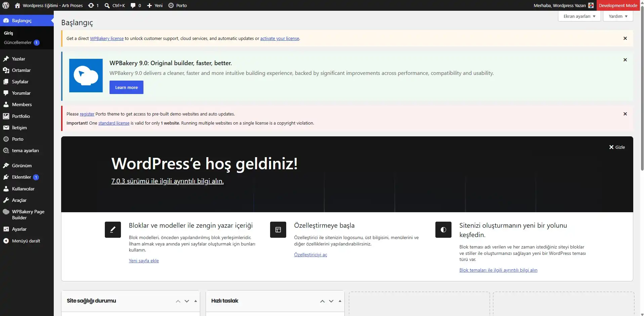Open Kullanıcılar users menu

tap(27, 189)
